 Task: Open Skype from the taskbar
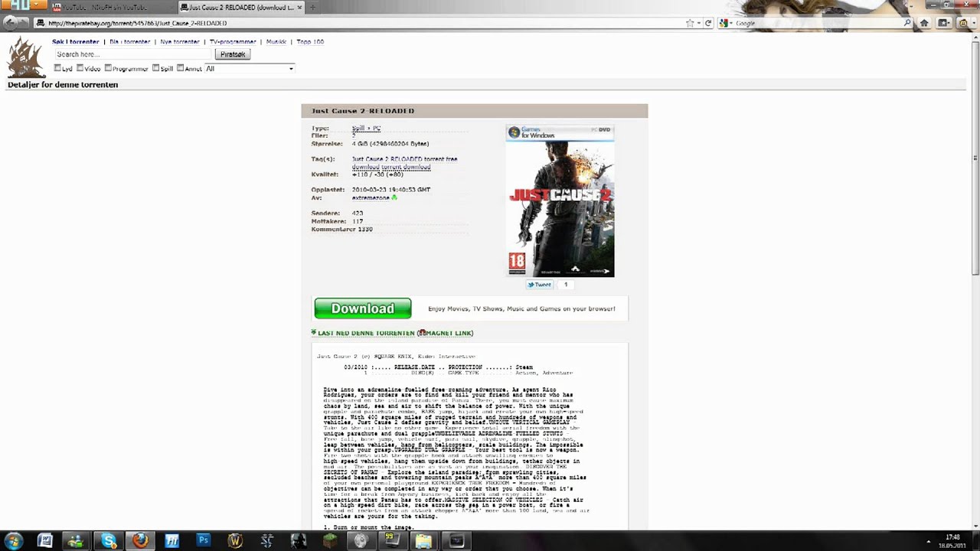109,541
